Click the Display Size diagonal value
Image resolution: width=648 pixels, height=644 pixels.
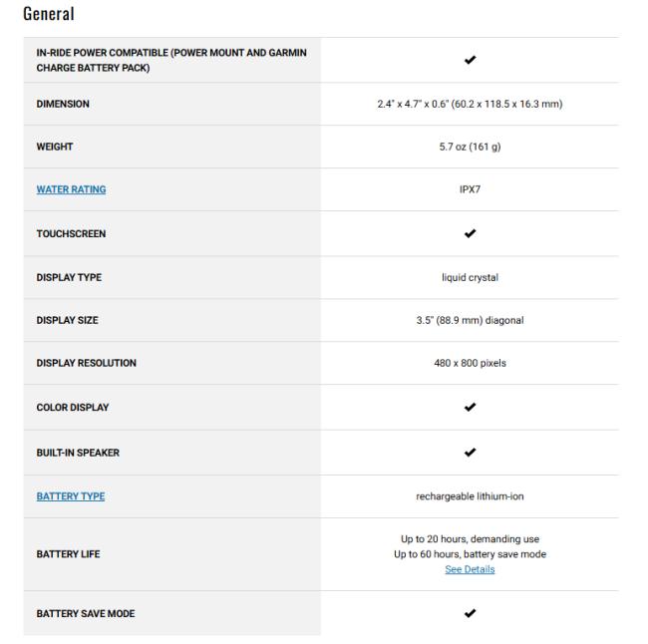click(470, 320)
